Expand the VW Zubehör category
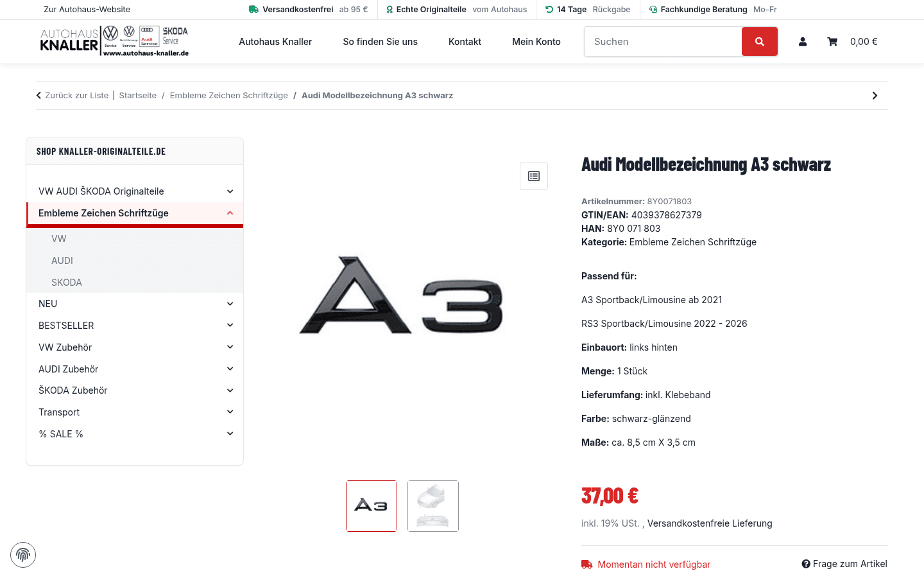The width and height of the screenshot is (924, 578). [x=230, y=347]
